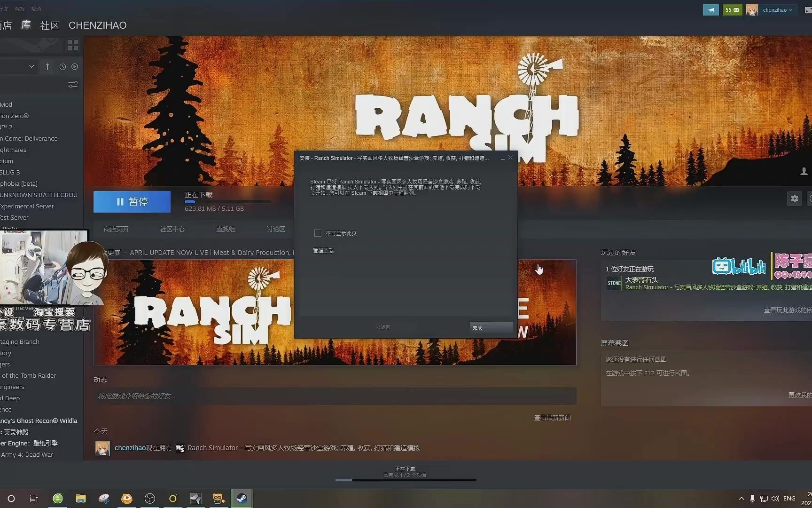Viewport: 812px width, 508px height.
Task: Click the 完成 button in install dialog
Action: pos(491,327)
